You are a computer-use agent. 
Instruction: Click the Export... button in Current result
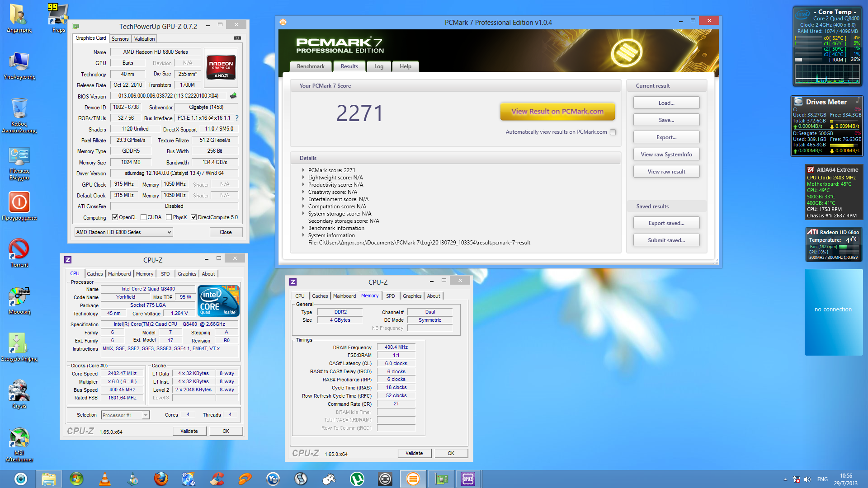(666, 137)
